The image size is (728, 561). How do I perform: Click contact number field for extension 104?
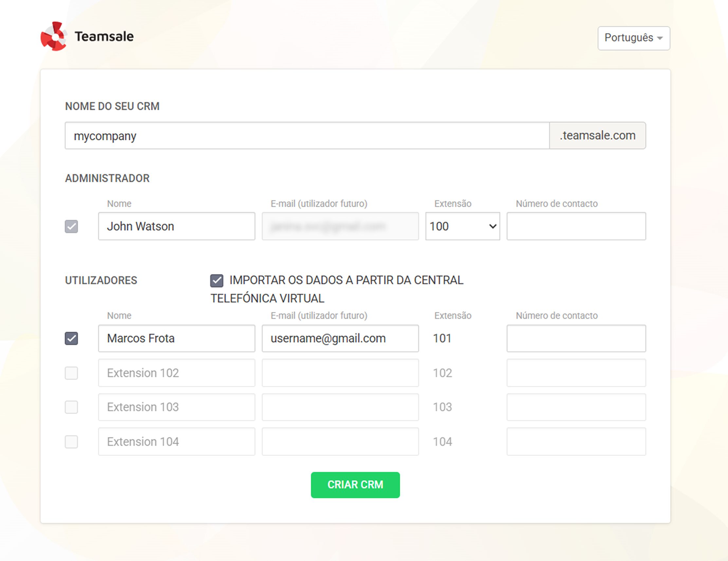click(x=576, y=442)
